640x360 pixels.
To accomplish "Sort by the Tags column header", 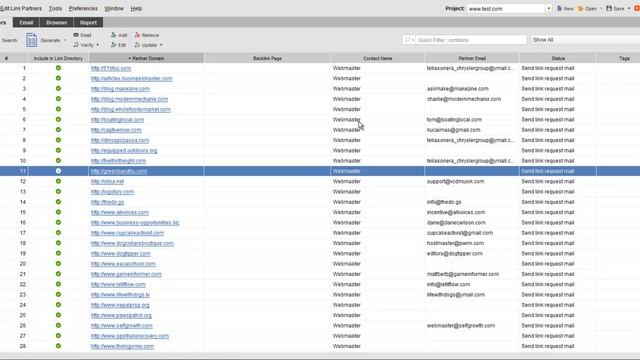I will click(x=618, y=58).
